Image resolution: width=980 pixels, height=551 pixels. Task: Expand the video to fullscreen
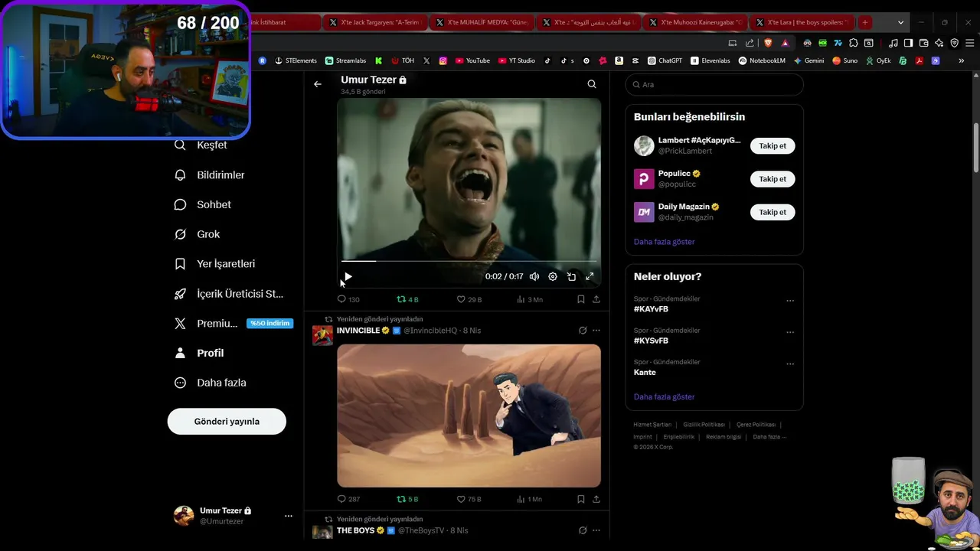point(590,277)
